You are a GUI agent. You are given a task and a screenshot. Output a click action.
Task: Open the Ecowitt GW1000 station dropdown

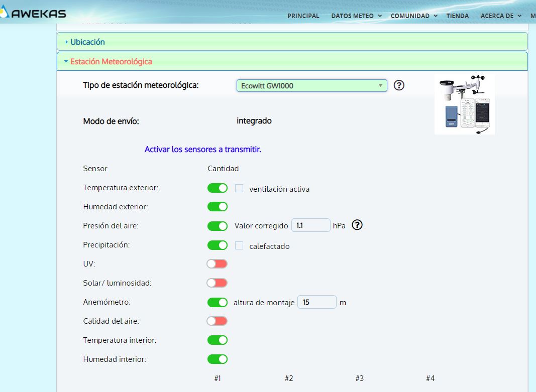point(312,86)
